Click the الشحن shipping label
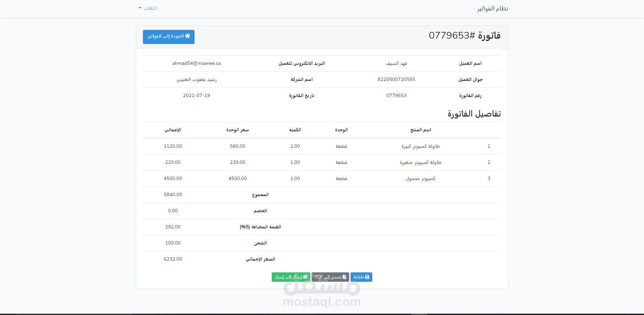This screenshot has width=644, height=315. coord(260,243)
